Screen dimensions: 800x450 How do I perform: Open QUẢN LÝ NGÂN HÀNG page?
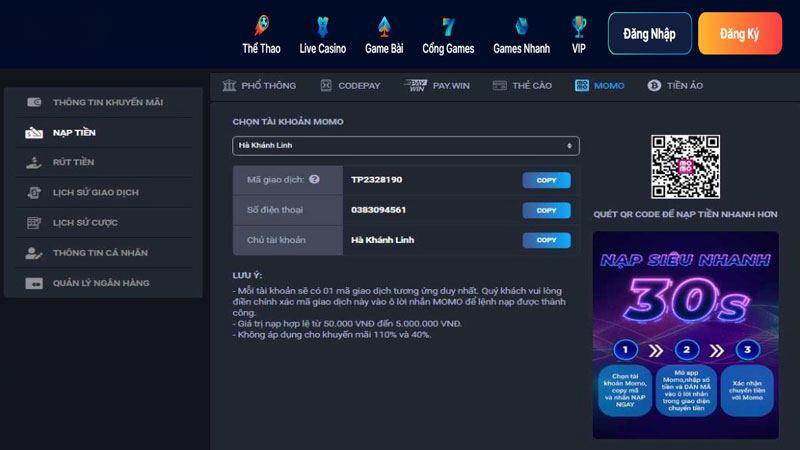pos(104,283)
